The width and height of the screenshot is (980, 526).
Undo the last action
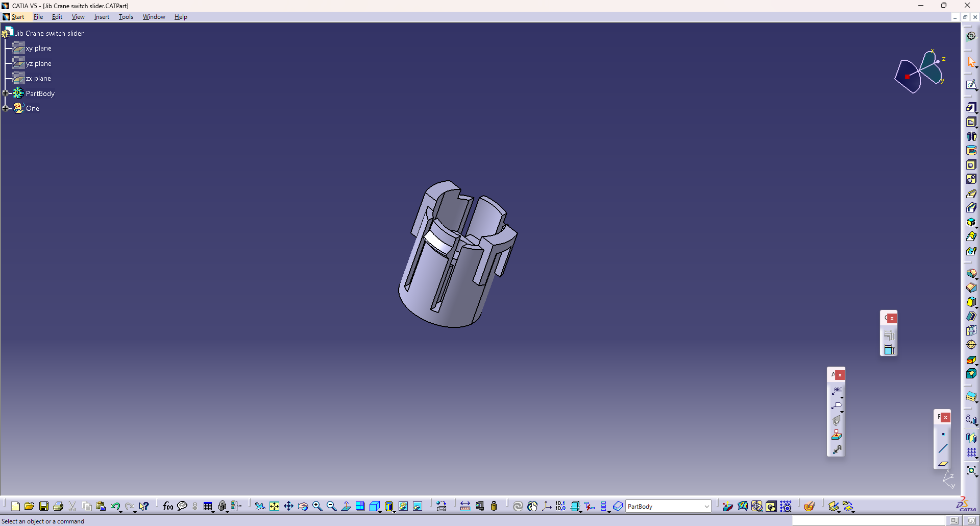[x=115, y=506]
